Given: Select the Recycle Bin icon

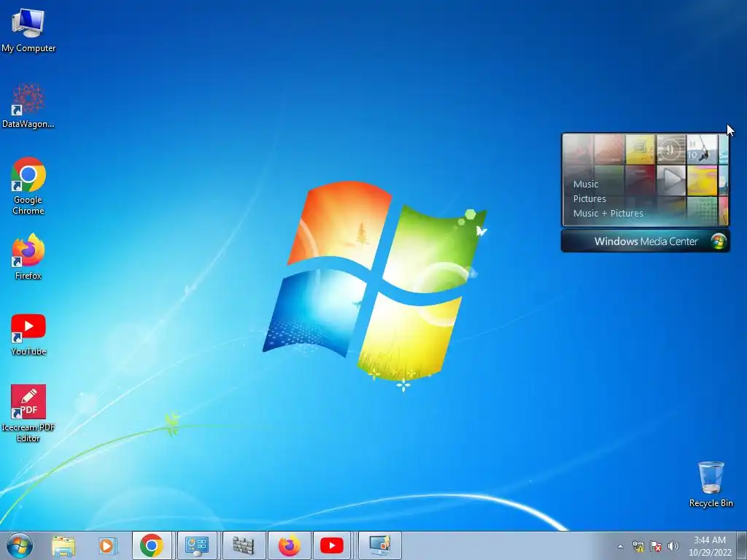Looking at the screenshot, I should 711,484.
